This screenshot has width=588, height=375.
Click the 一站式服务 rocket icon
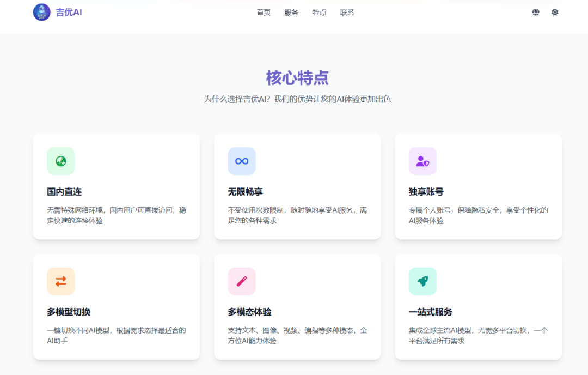point(422,281)
